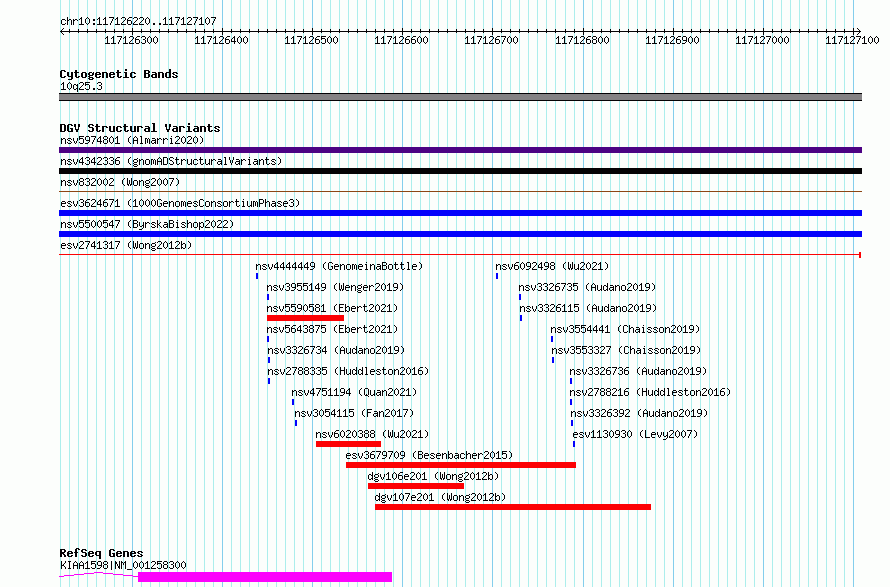The height and width of the screenshot is (587, 890).
Task: Click nsv3326115 (Audano2019) label
Action: pos(588,308)
